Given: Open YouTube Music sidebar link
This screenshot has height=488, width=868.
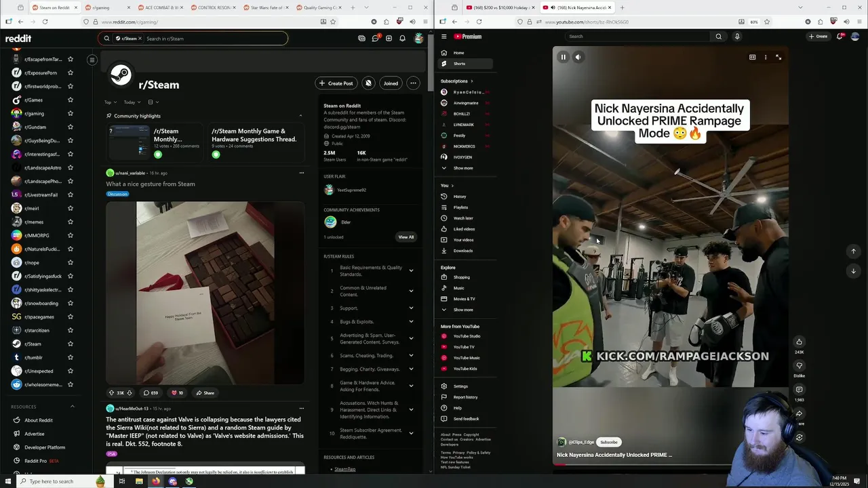Looking at the screenshot, I should (467, 358).
